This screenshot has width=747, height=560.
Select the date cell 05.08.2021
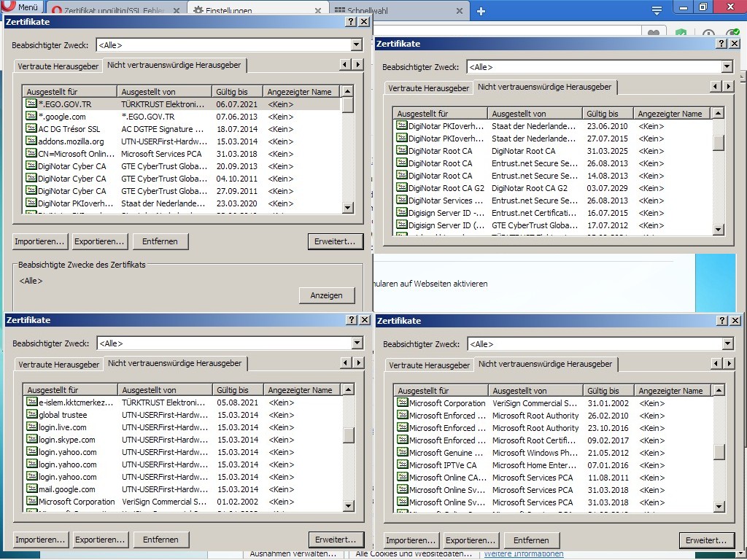[238, 402]
